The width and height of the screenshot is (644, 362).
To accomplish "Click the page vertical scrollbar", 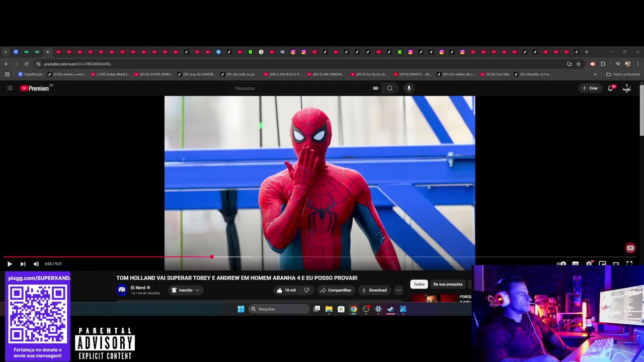I will click(x=641, y=110).
